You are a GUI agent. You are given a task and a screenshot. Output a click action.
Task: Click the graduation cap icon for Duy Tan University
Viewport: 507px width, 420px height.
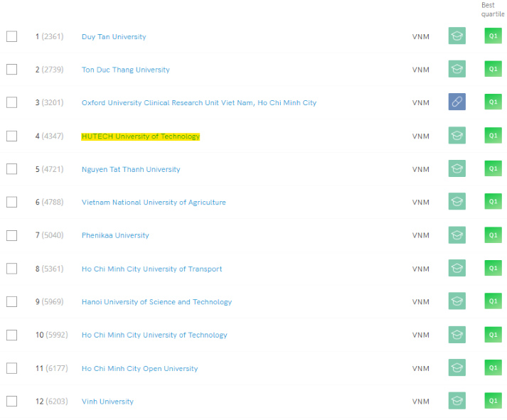click(x=457, y=36)
